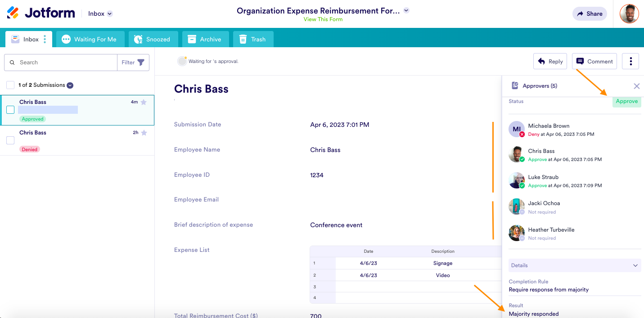644x318 pixels.
Task: Close the Approvers panel
Action: click(x=637, y=86)
